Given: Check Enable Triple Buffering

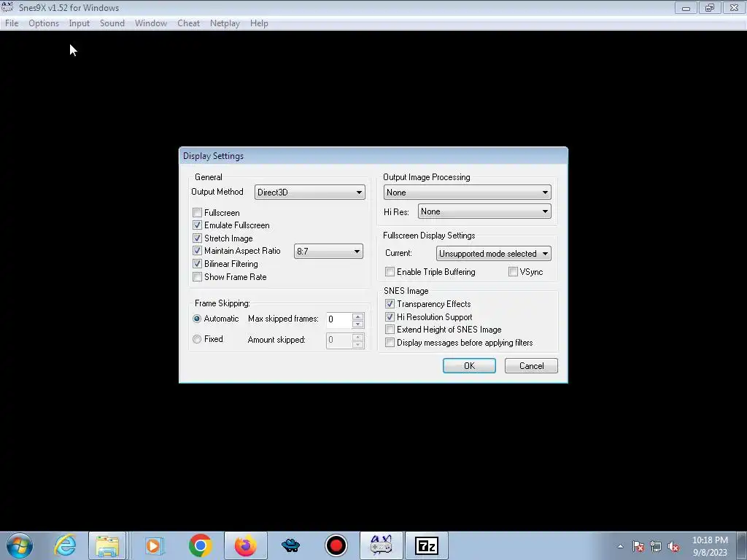Looking at the screenshot, I should (390, 271).
